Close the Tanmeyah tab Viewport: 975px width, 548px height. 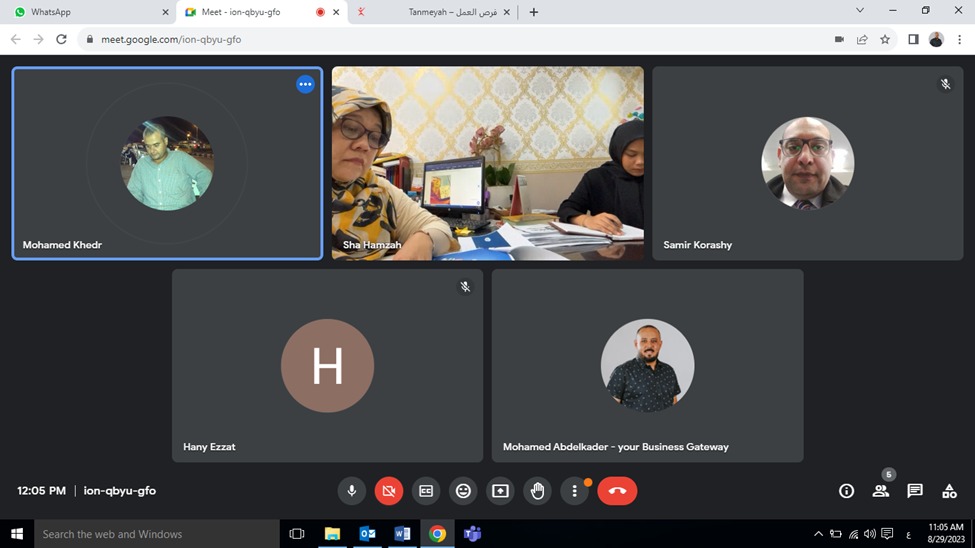pyautogui.click(x=506, y=12)
